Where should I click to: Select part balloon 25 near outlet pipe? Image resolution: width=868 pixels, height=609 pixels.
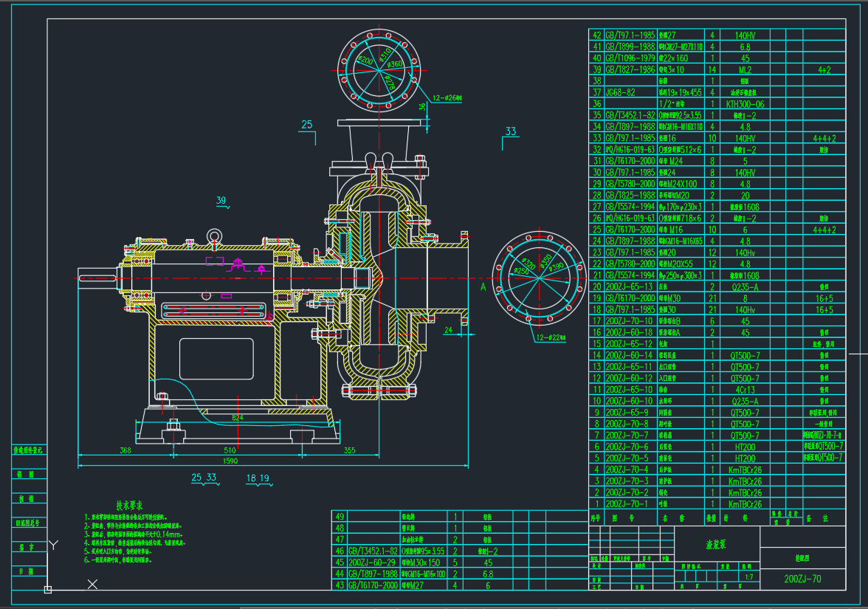pyautogui.click(x=307, y=125)
